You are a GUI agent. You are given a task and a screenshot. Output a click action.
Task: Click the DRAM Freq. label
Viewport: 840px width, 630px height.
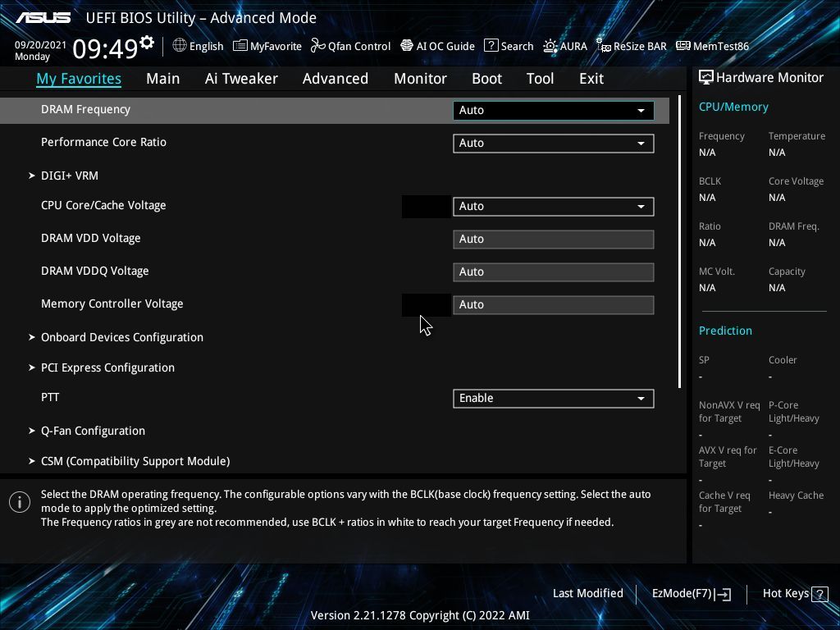click(x=794, y=226)
